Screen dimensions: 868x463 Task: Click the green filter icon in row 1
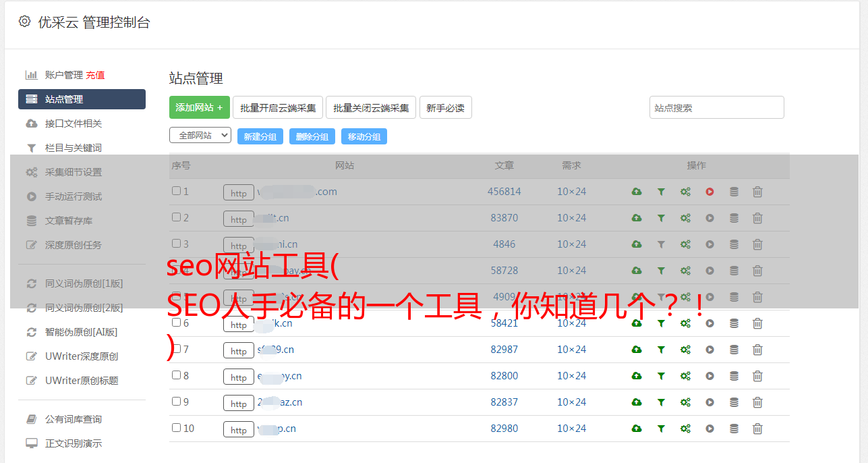tap(661, 192)
